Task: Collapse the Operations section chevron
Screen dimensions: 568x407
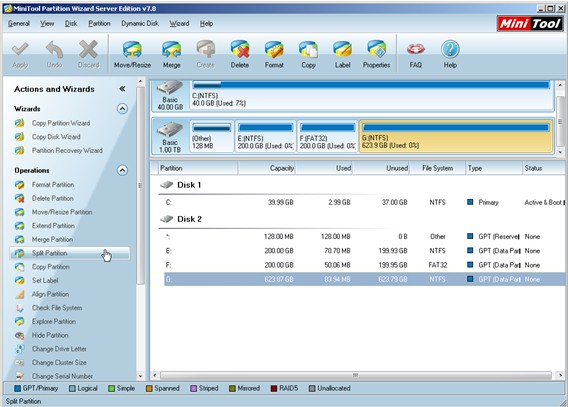Action: pyautogui.click(x=122, y=170)
